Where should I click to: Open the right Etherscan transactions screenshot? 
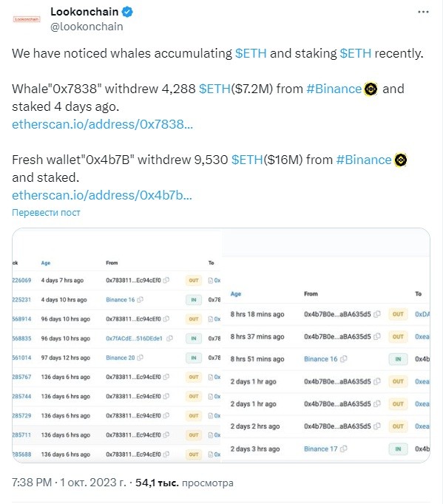(x=326, y=346)
